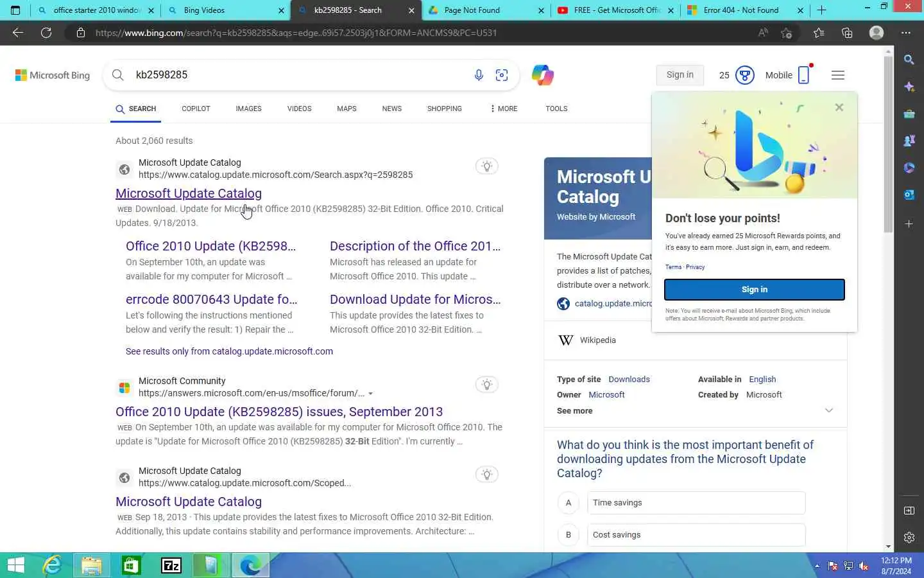Expand the MORE search categories menu
Image resolution: width=924 pixels, height=578 pixels.
[x=504, y=109]
